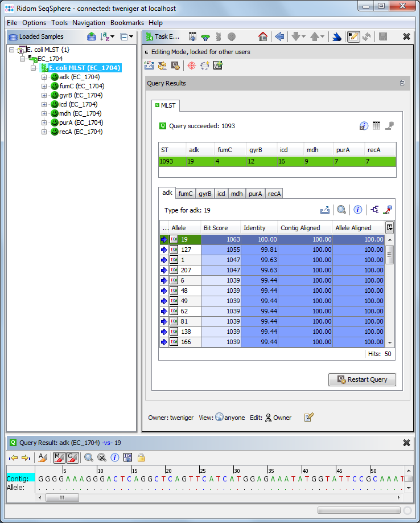Open the sort order dropdown in Loaded Samples
Image resolution: width=420 pixels, height=523 pixels.
coord(107,36)
